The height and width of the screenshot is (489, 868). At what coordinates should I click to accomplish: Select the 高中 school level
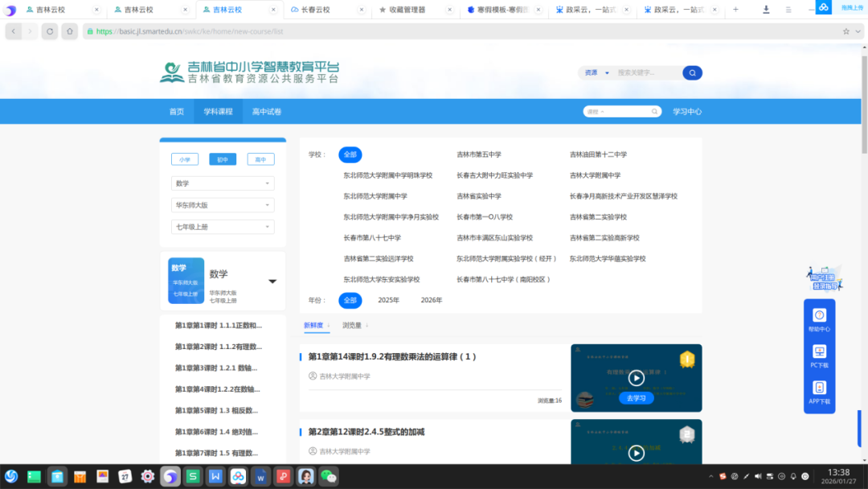pyautogui.click(x=260, y=159)
